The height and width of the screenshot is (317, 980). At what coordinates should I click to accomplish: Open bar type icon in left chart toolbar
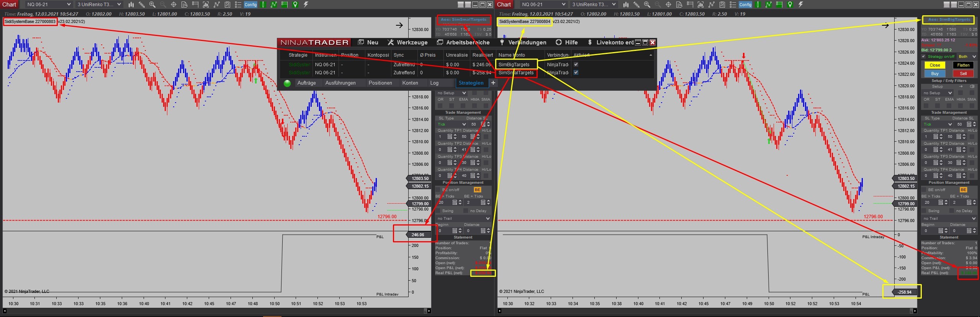point(131,5)
